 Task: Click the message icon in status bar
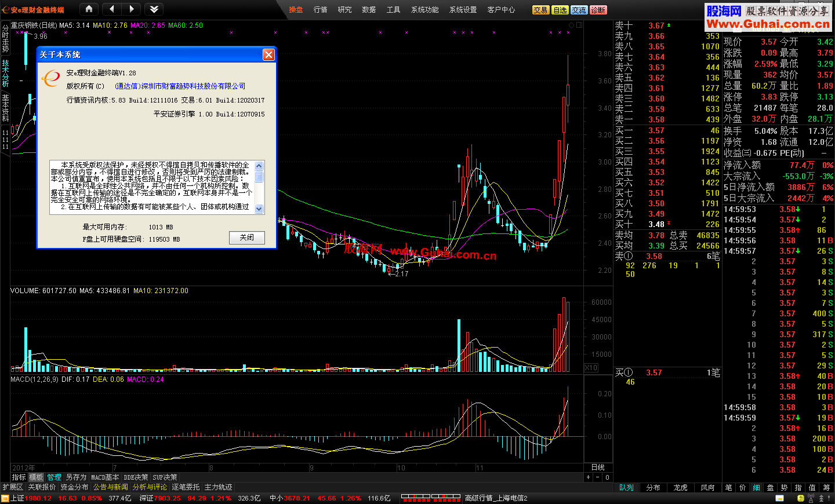(x=780, y=498)
